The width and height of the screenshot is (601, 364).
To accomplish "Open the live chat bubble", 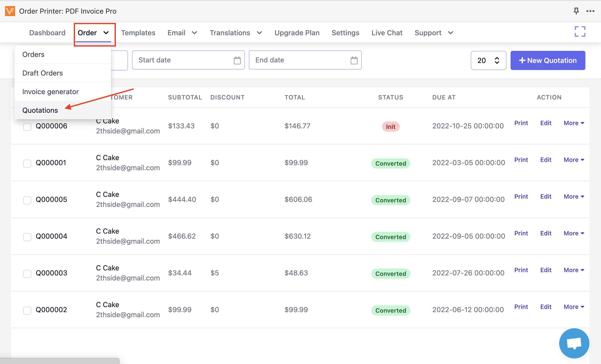I will [x=574, y=343].
